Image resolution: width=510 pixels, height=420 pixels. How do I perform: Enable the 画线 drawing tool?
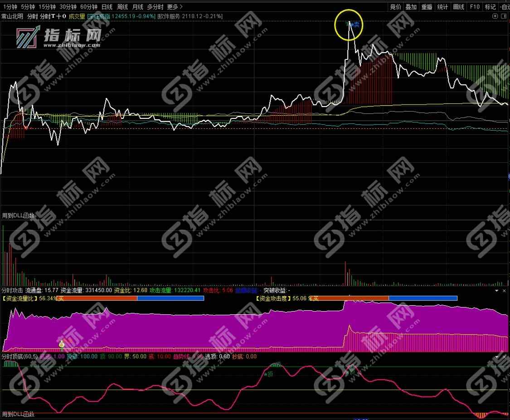[459, 7]
